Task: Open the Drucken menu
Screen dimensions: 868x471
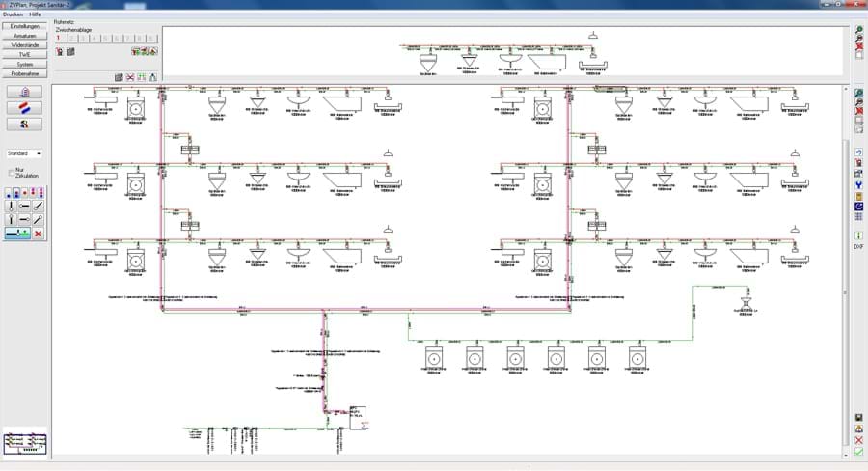Action: (x=14, y=14)
